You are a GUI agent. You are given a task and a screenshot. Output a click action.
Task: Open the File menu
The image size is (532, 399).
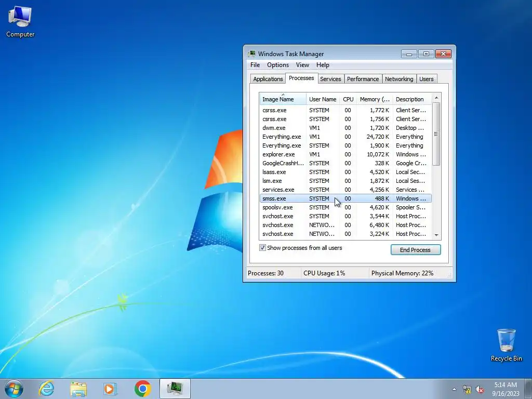pos(255,65)
